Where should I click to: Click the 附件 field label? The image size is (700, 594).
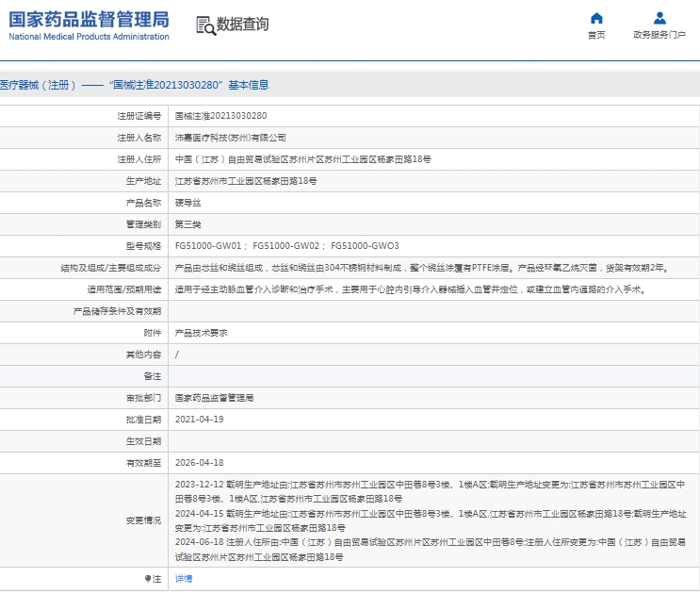point(153,333)
